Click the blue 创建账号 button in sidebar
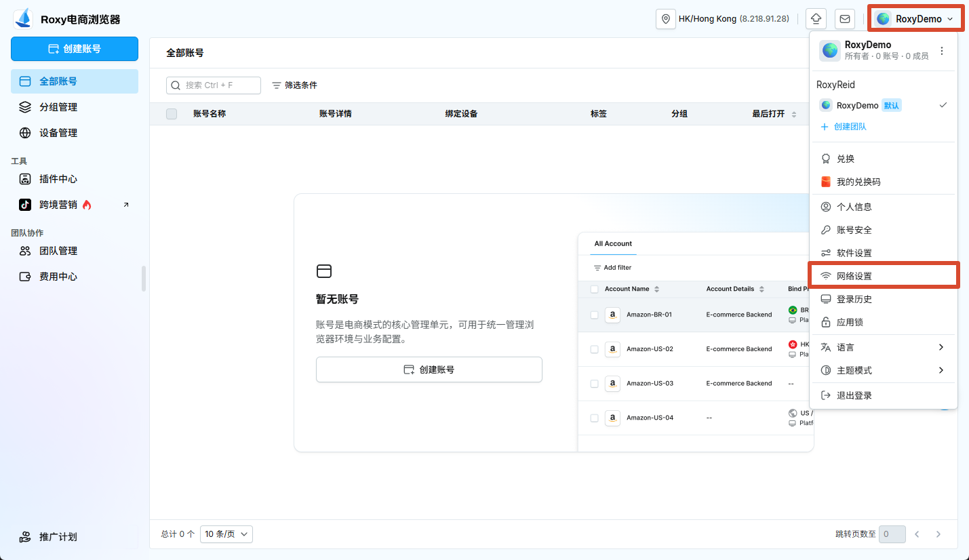 75,49
